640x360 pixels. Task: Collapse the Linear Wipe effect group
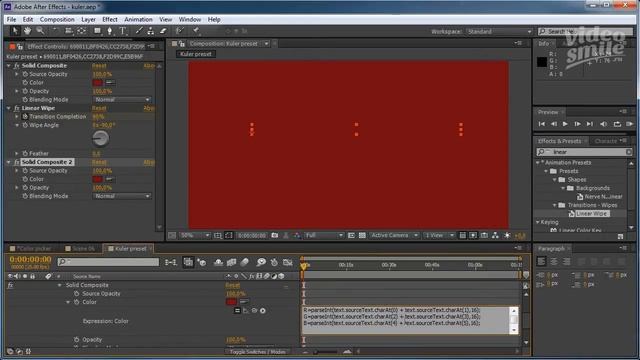coord(9,108)
